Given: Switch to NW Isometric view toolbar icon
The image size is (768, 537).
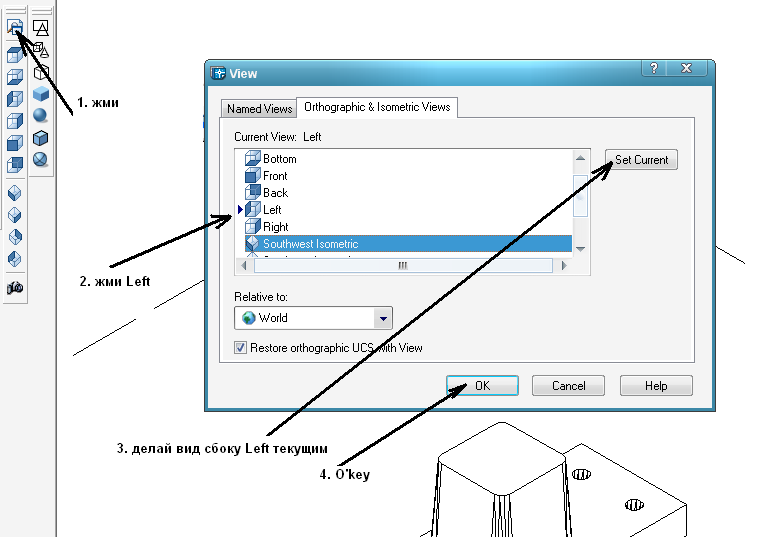Looking at the screenshot, I should click(15, 259).
